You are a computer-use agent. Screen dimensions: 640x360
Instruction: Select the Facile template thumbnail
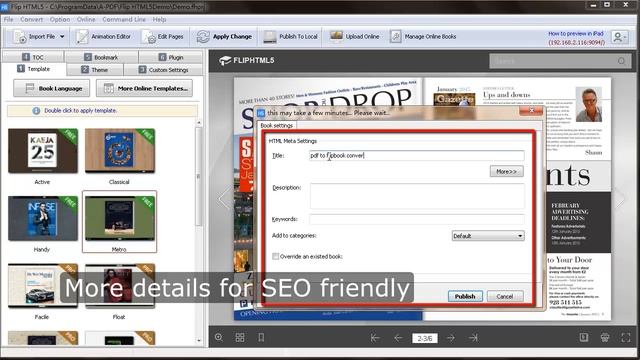tap(42, 286)
